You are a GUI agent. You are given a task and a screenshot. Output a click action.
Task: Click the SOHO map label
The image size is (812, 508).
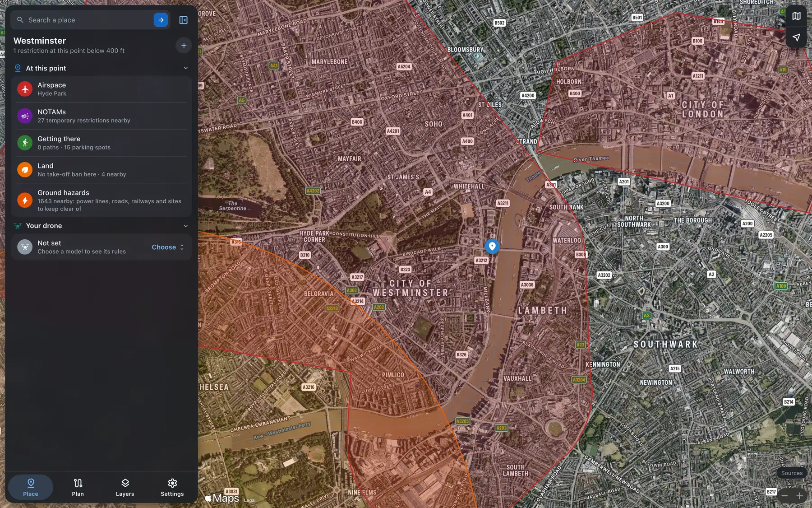tap(434, 124)
